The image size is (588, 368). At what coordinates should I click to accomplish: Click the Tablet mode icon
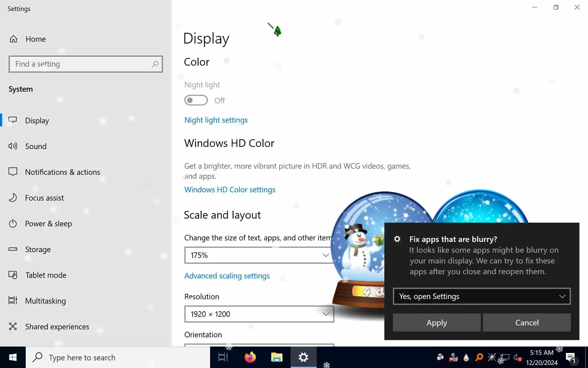coord(13,275)
